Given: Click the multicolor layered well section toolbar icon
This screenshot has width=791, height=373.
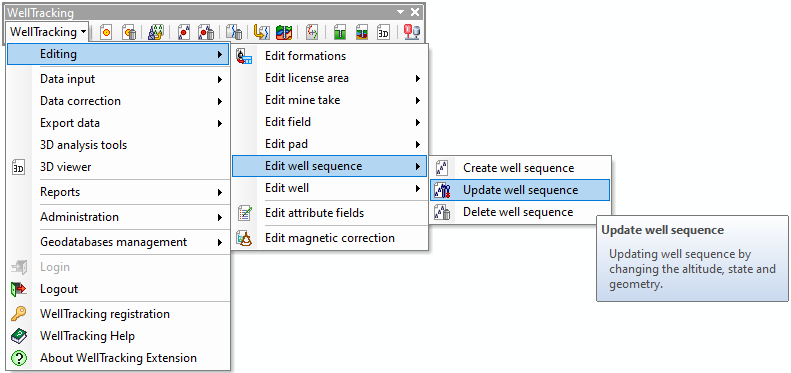Looking at the screenshot, I should pyautogui.click(x=362, y=33).
